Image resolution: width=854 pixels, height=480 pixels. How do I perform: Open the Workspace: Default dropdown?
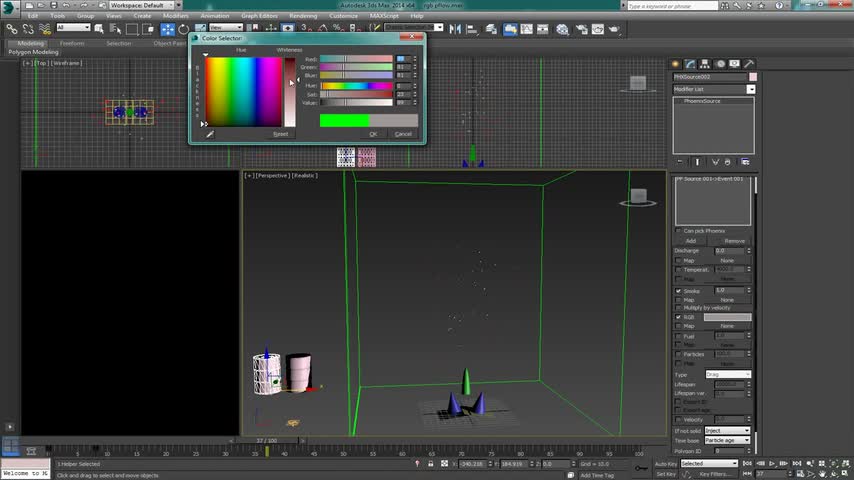139,5
